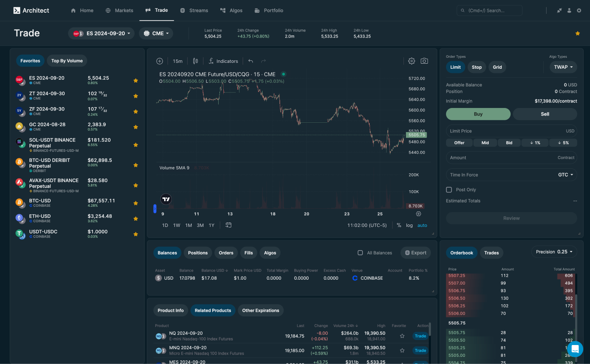The height and width of the screenshot is (364, 590).
Task: Expand the GTC Time In Force dropdown
Action: tap(567, 175)
